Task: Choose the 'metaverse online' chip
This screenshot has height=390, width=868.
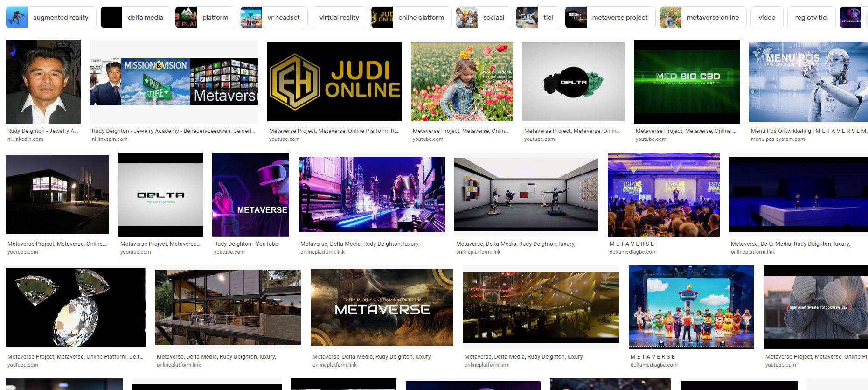Action: (x=703, y=17)
